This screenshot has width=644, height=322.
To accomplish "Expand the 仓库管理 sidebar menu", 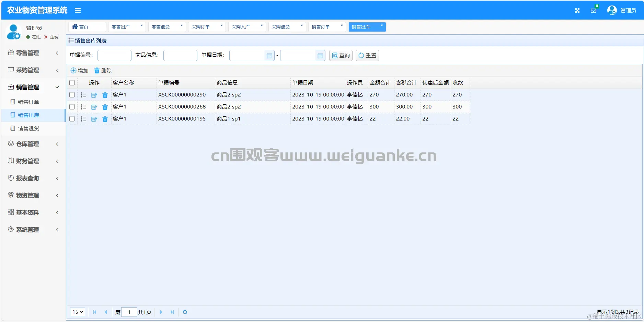I will click(33, 144).
